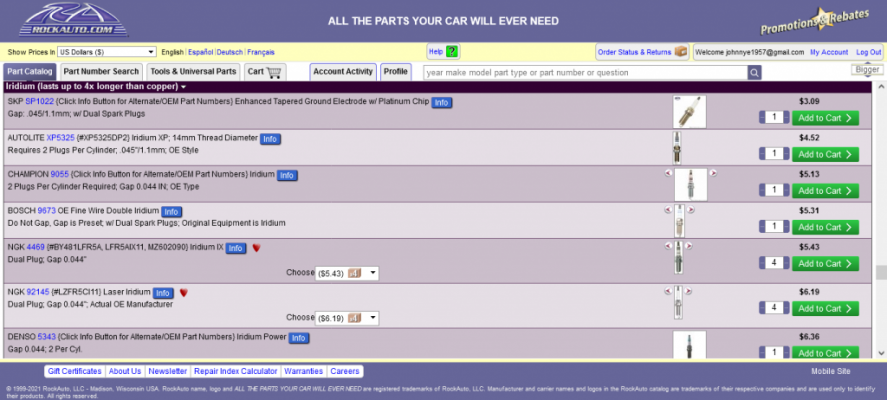This screenshot has height=400, width=887.
Task: Click Info button for SKP SP1022
Action: pos(442,102)
